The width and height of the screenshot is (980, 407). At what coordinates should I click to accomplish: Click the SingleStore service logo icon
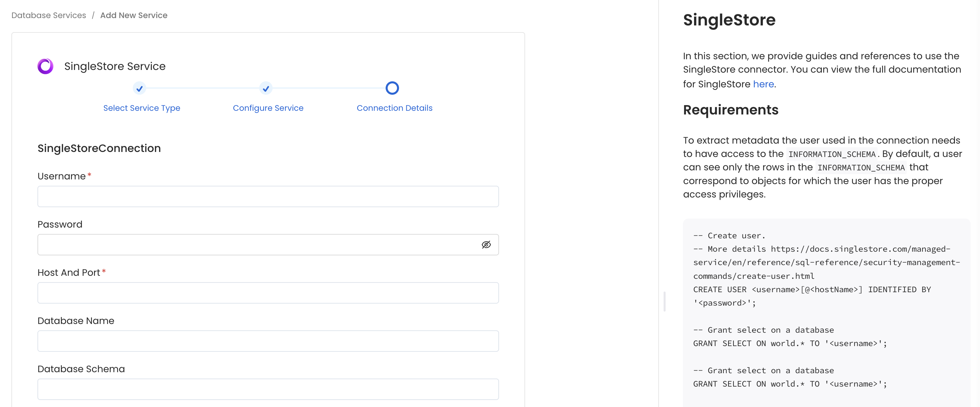coord(45,66)
